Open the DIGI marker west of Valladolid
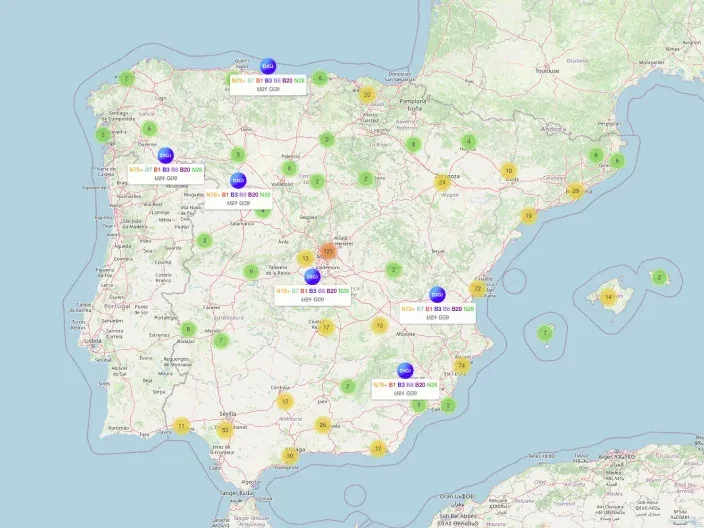704x528 pixels. (x=238, y=180)
